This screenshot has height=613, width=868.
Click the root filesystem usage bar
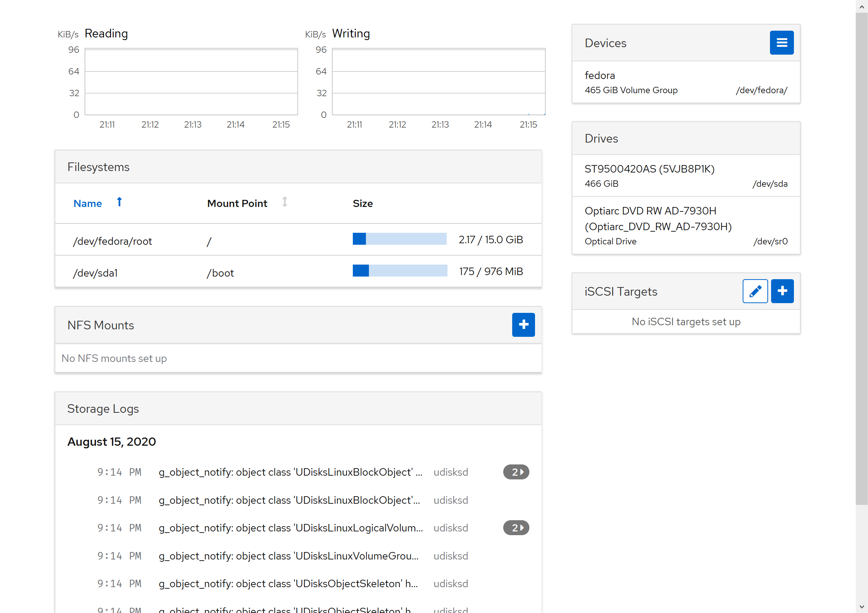coord(399,239)
